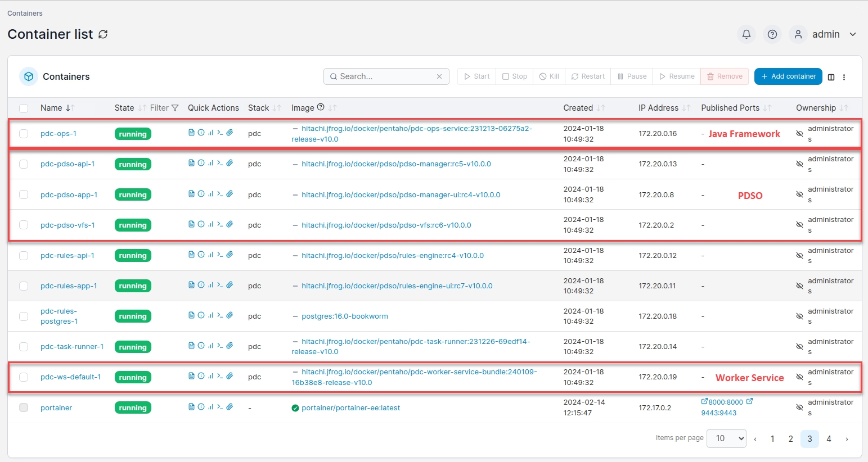The image size is (868, 462).
Task: Open inspect icon for pdc-pdso-api-1
Action: coord(201,163)
